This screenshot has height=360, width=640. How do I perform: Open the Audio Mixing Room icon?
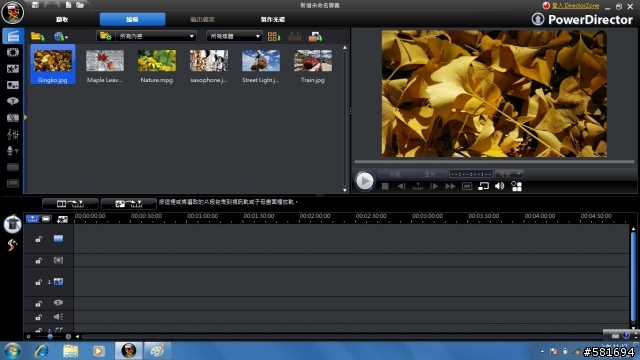point(13,134)
